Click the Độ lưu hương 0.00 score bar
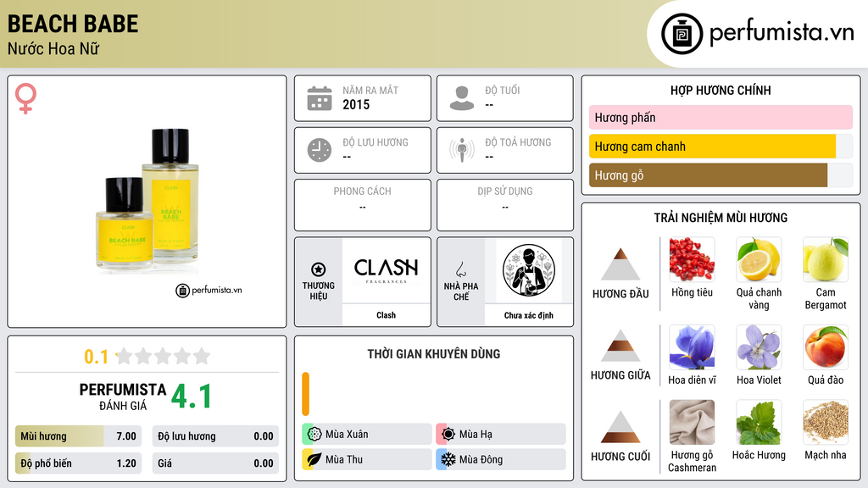 point(215,436)
